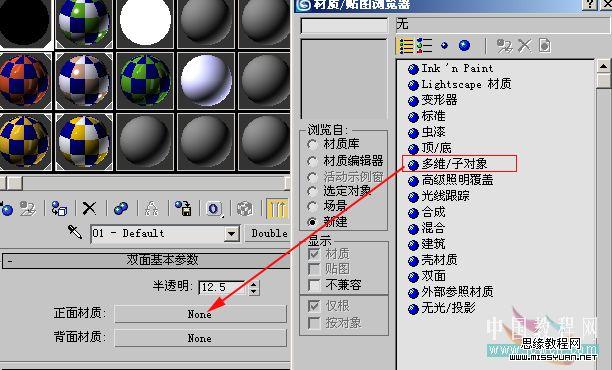Select 标准 material
The image size is (612, 370).
(426, 116)
